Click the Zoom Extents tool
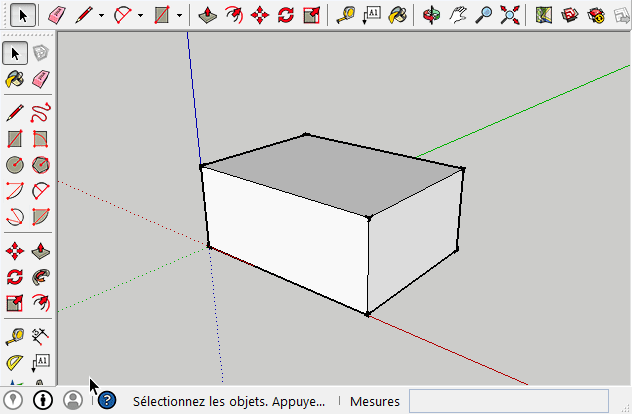Screen dimensions: 632x414 tap(510, 15)
